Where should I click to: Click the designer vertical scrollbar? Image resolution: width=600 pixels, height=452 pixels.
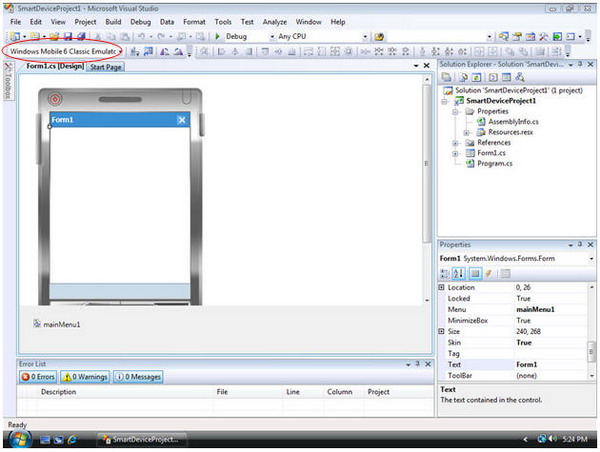point(427,163)
